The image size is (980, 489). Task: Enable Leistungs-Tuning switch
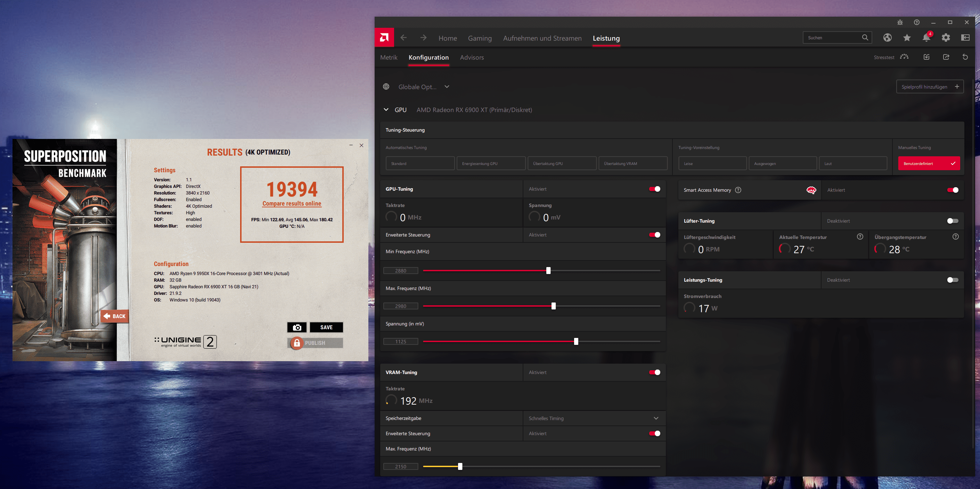coord(953,280)
